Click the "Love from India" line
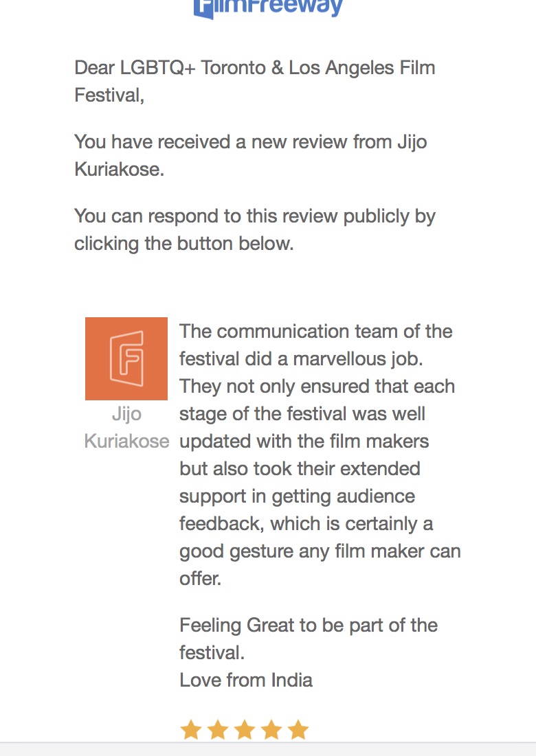 tap(245, 680)
